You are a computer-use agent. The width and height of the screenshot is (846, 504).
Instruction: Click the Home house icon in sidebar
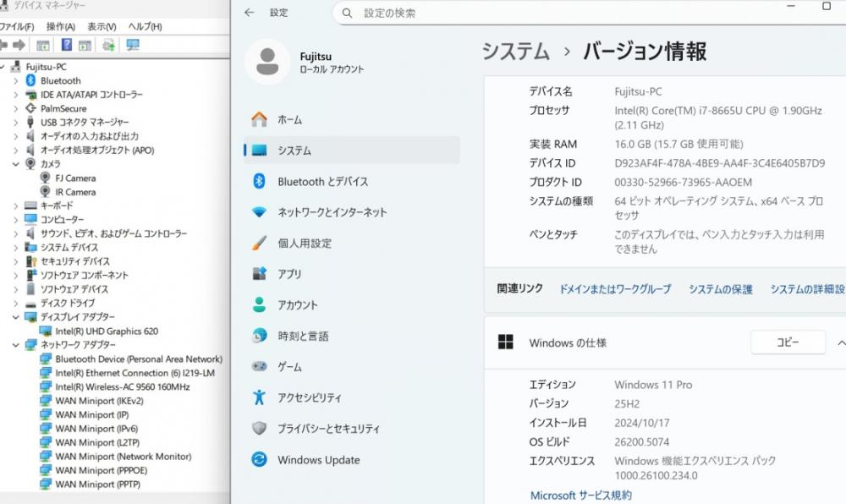click(260, 119)
